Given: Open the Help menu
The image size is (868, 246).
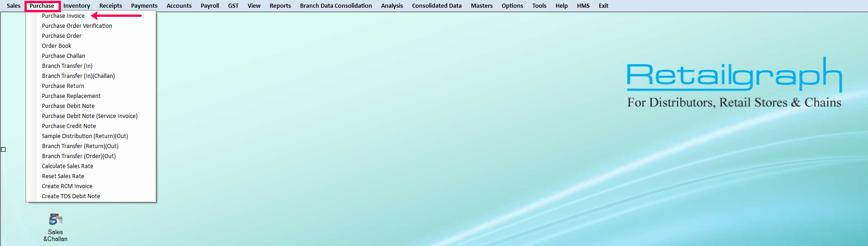Looking at the screenshot, I should 562,6.
